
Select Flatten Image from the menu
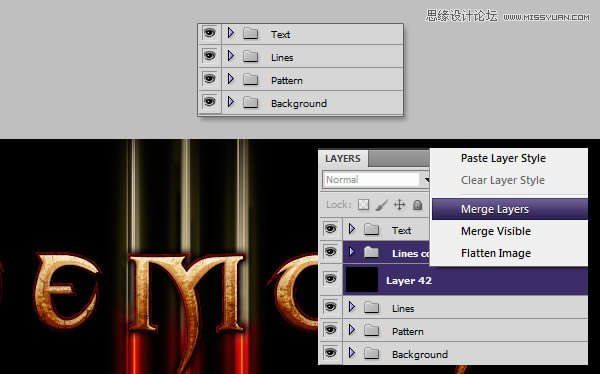[496, 253]
